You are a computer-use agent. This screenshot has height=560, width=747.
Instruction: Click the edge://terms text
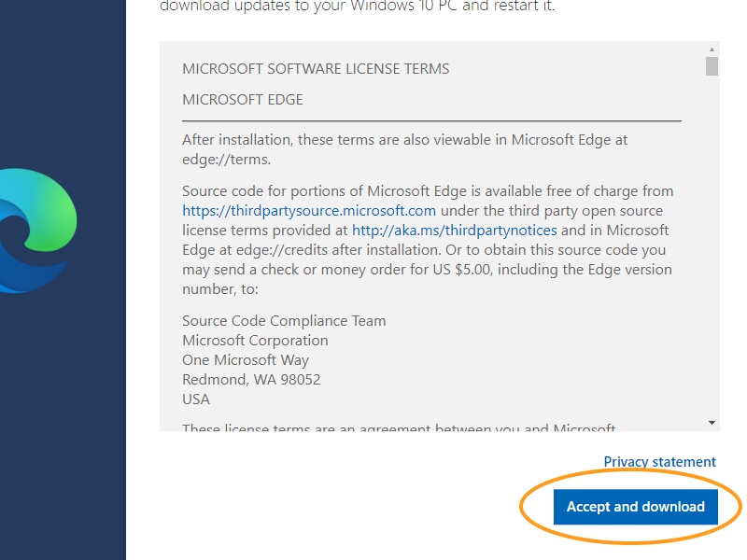pos(226,160)
